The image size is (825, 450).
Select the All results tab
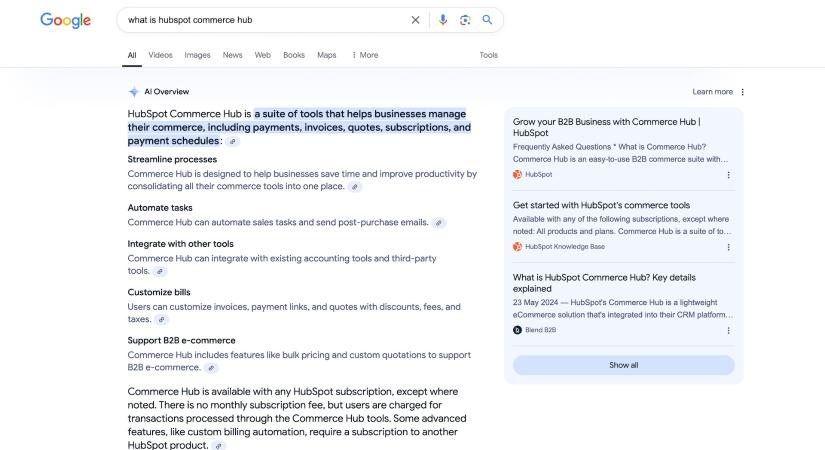pyautogui.click(x=132, y=55)
